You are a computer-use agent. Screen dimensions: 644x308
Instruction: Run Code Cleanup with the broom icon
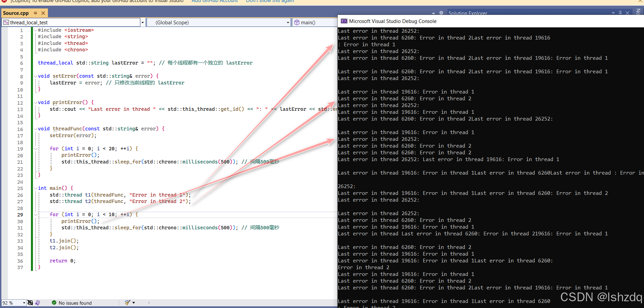click(128, 303)
